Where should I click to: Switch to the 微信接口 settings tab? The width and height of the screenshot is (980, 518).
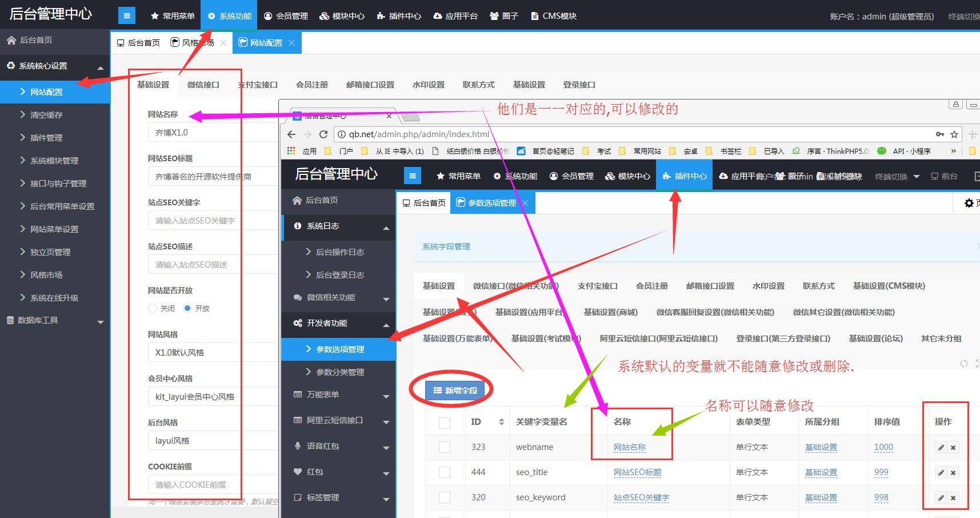tap(203, 85)
